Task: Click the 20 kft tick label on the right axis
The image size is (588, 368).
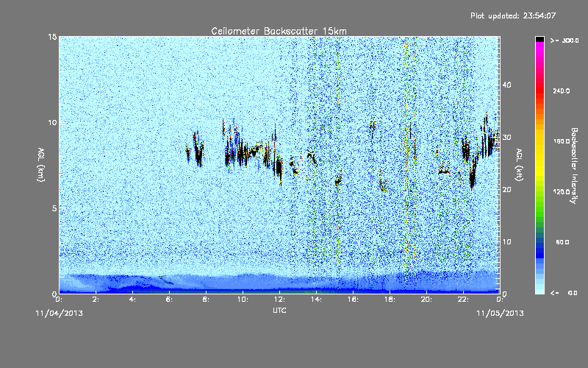Action: (x=506, y=190)
